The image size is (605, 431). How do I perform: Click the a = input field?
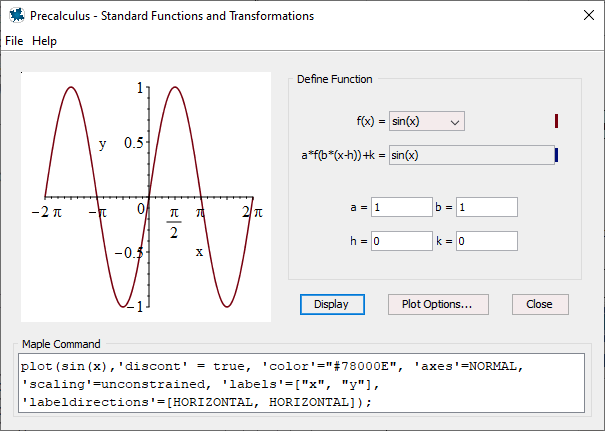coord(402,207)
